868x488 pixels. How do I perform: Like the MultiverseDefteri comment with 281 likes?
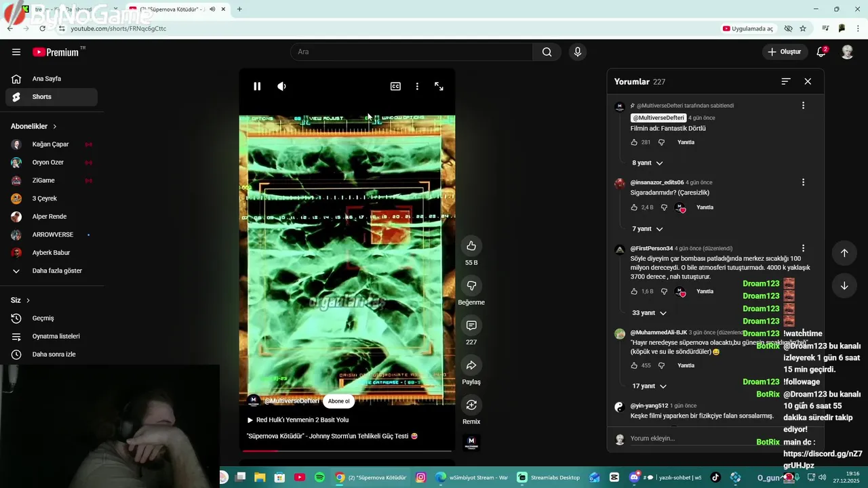634,142
